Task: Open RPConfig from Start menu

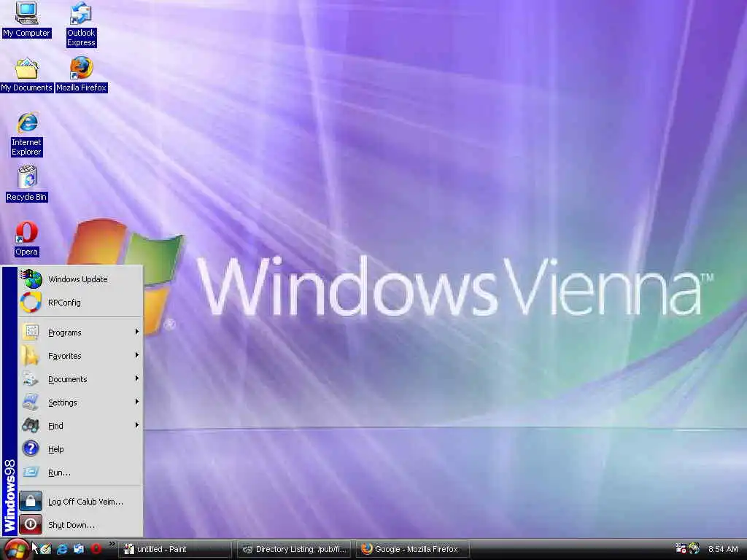Action: click(80, 303)
